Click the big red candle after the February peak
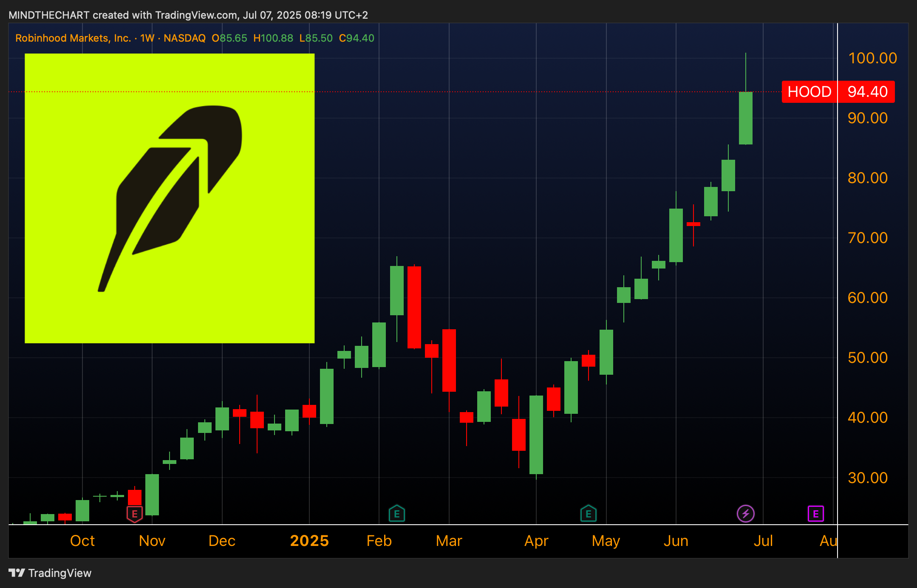 414,307
